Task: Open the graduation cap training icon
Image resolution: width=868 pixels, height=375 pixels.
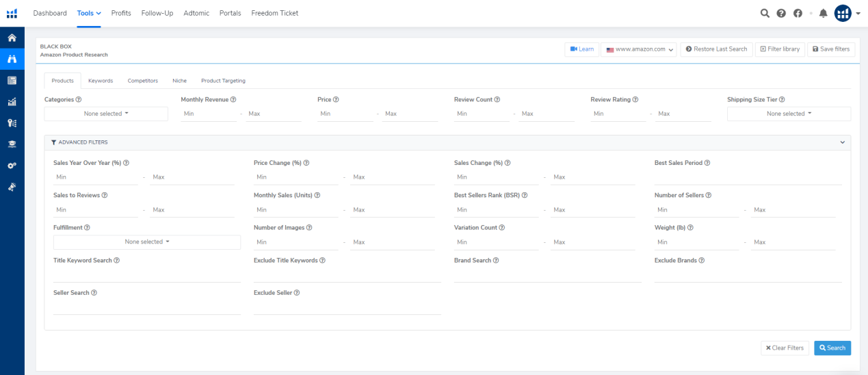Action: [12, 144]
